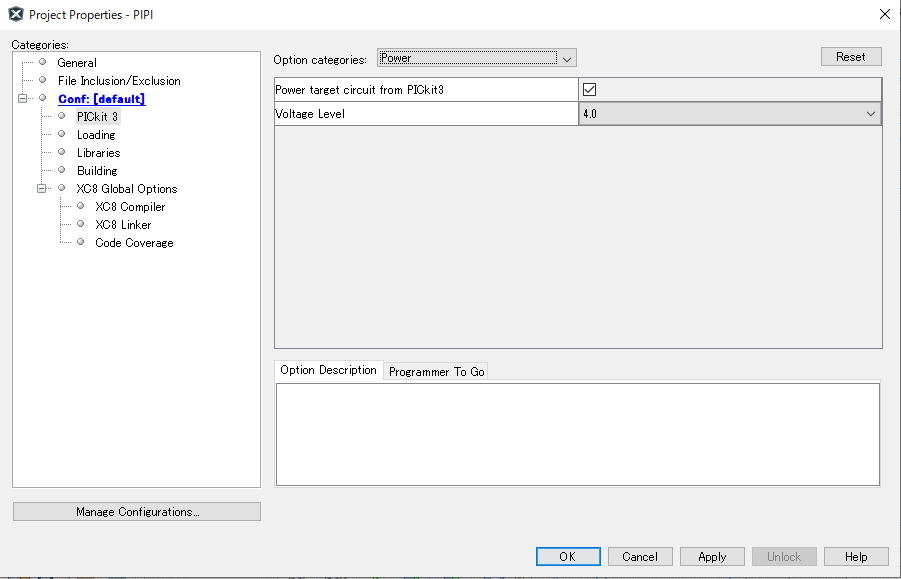Collapse the Conf: [default] tree node
Viewport: 901px width, 579px height.
22,98
